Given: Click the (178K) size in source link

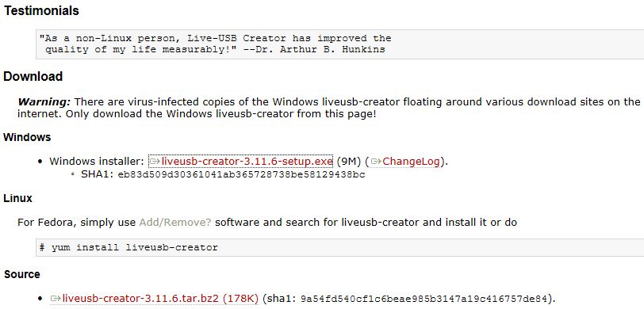Looking at the screenshot, I should 240,299.
